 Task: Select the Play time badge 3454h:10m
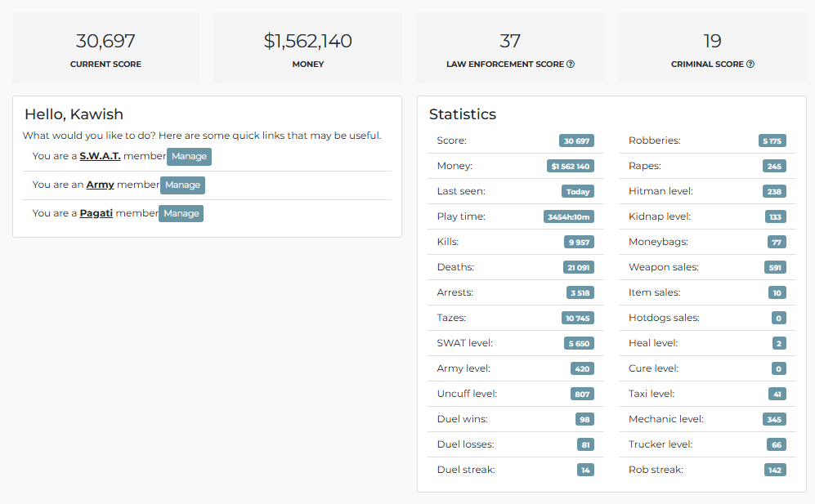pyautogui.click(x=569, y=216)
